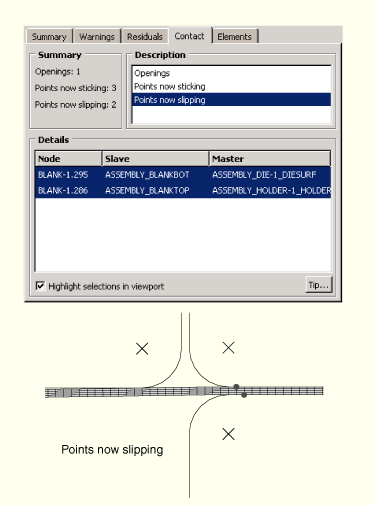Click the Slave column header

(155, 159)
